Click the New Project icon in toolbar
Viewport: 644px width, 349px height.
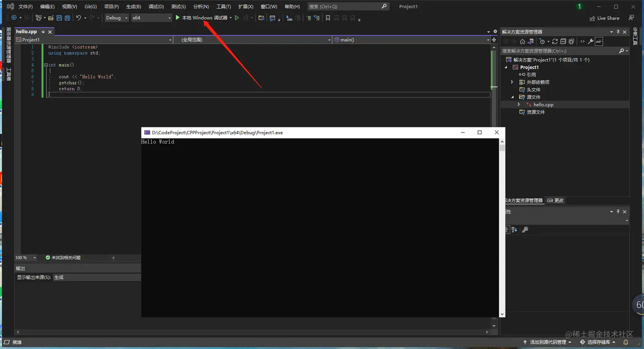[38, 18]
